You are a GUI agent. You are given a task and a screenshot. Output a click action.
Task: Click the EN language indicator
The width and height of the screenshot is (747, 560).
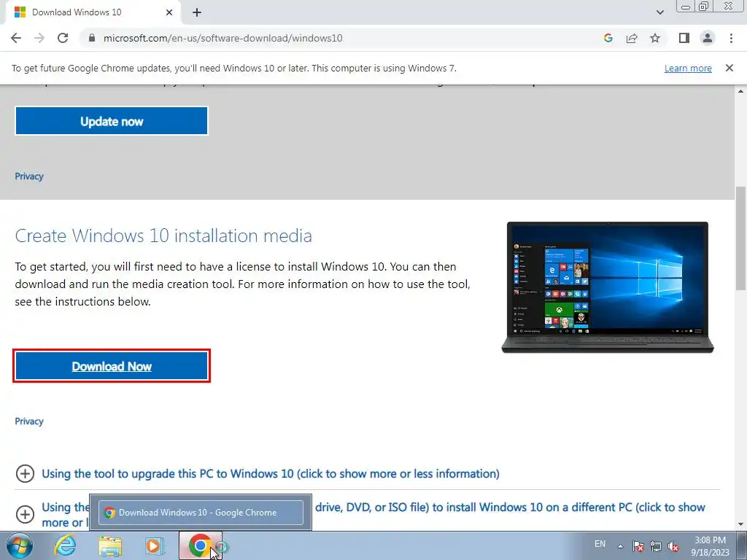point(600,544)
